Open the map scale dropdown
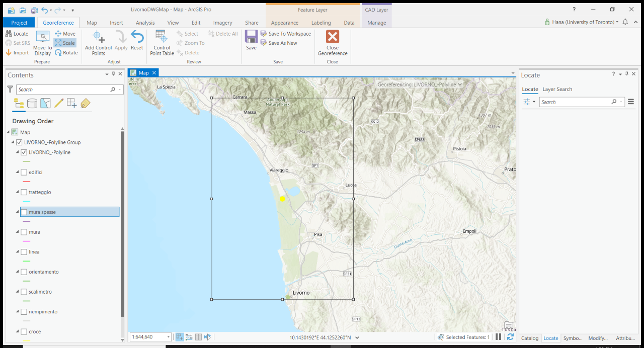The image size is (644, 348). click(x=168, y=337)
